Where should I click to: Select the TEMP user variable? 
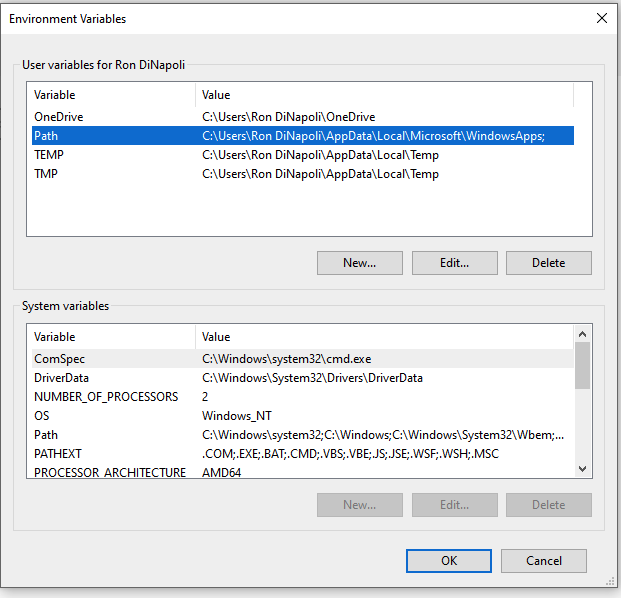tap(48, 155)
